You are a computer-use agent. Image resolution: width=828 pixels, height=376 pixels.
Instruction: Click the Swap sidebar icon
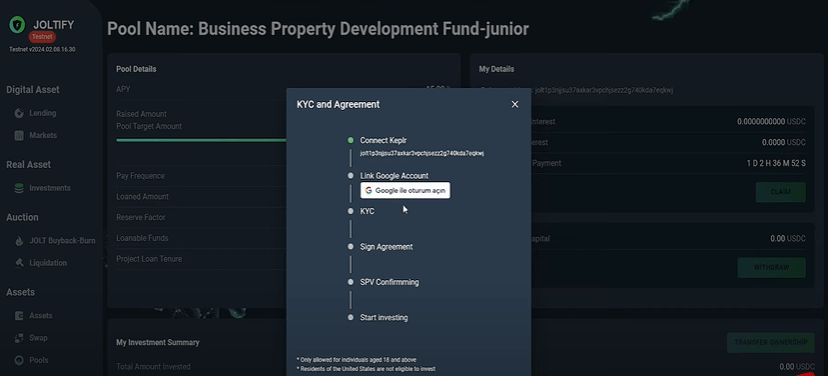click(x=19, y=338)
